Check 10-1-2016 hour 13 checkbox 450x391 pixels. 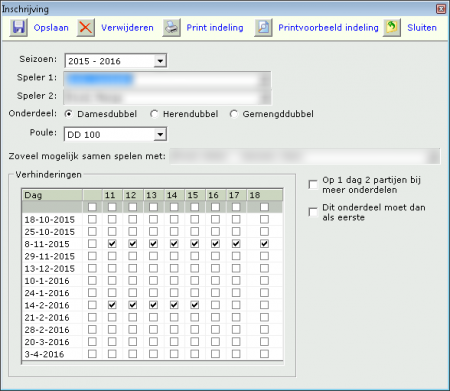coord(153,281)
